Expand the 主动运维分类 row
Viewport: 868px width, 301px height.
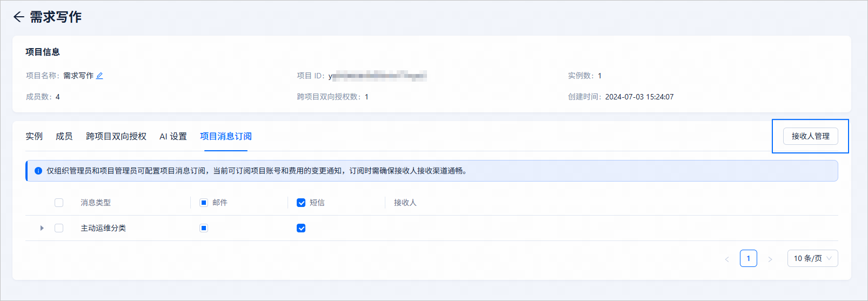coord(42,228)
